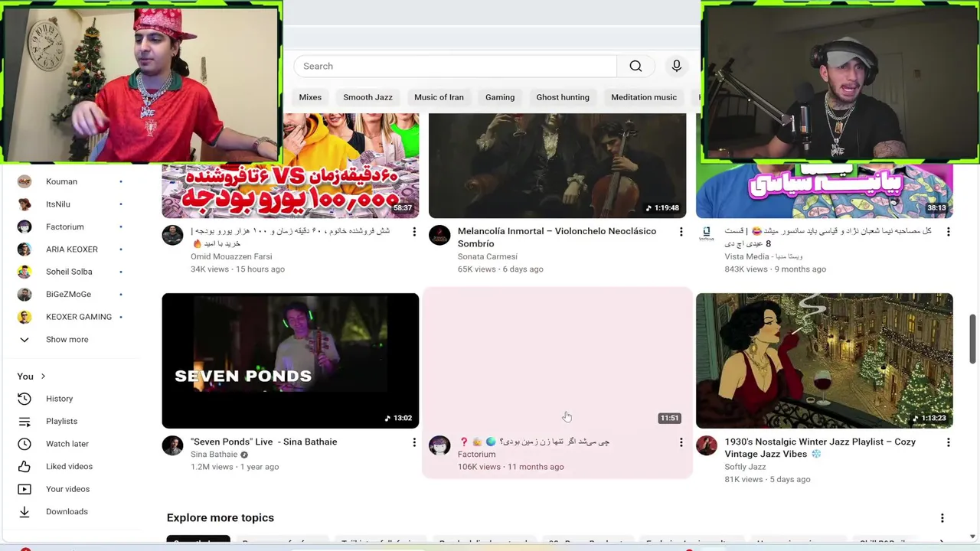Select the Gaming filter chip
980x551 pixels.
click(x=500, y=97)
